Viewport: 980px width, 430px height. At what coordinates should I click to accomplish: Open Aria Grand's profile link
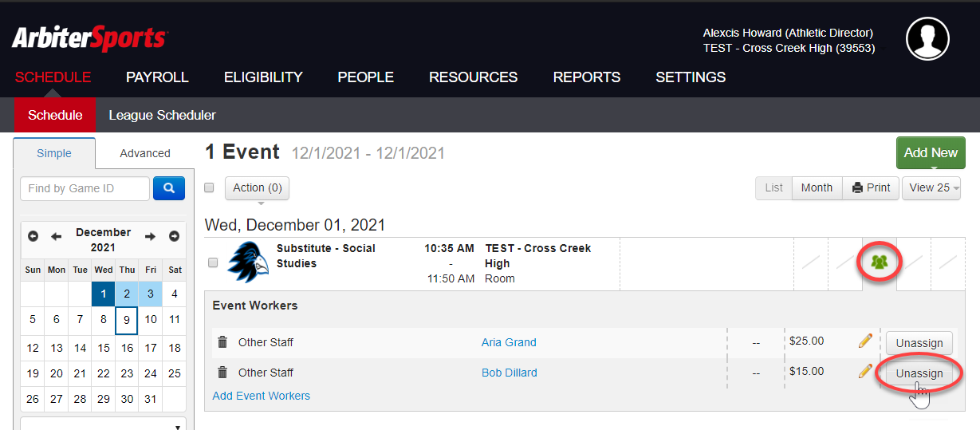(509, 342)
